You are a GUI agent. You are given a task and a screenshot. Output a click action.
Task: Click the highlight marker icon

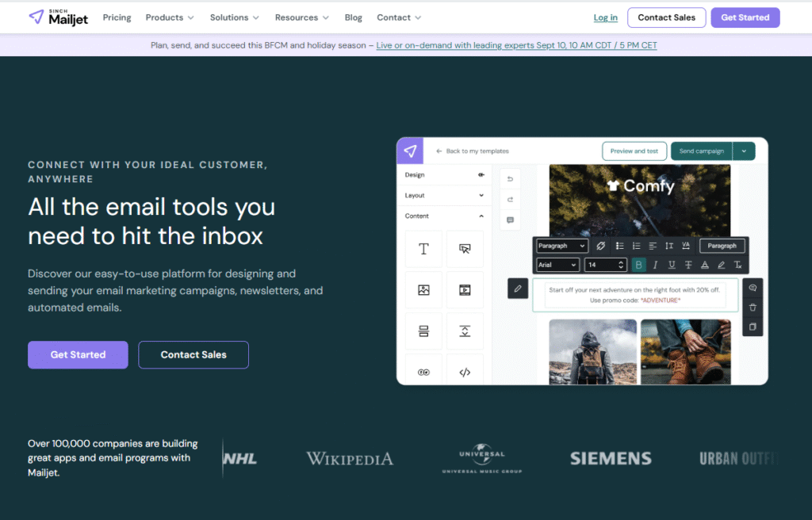(x=721, y=265)
